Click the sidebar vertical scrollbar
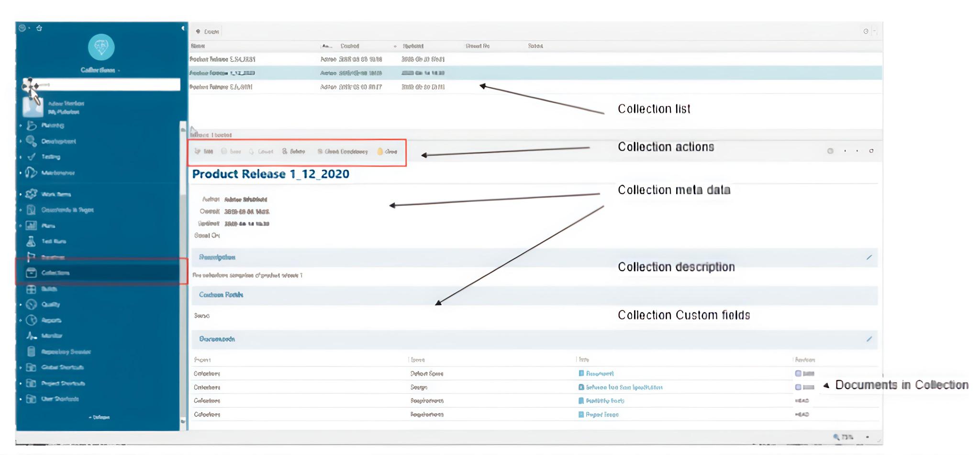980x455 pixels. [183, 273]
